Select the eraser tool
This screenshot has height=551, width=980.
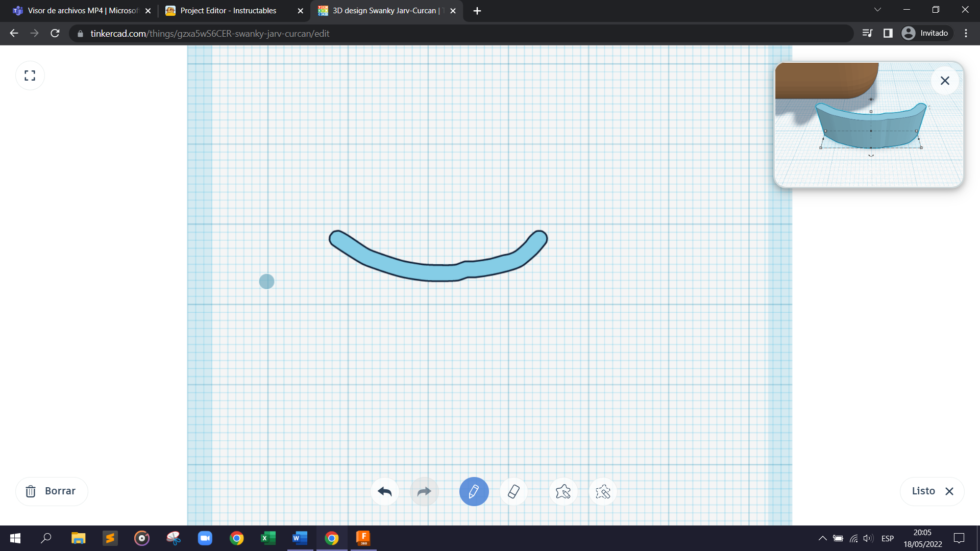(513, 491)
